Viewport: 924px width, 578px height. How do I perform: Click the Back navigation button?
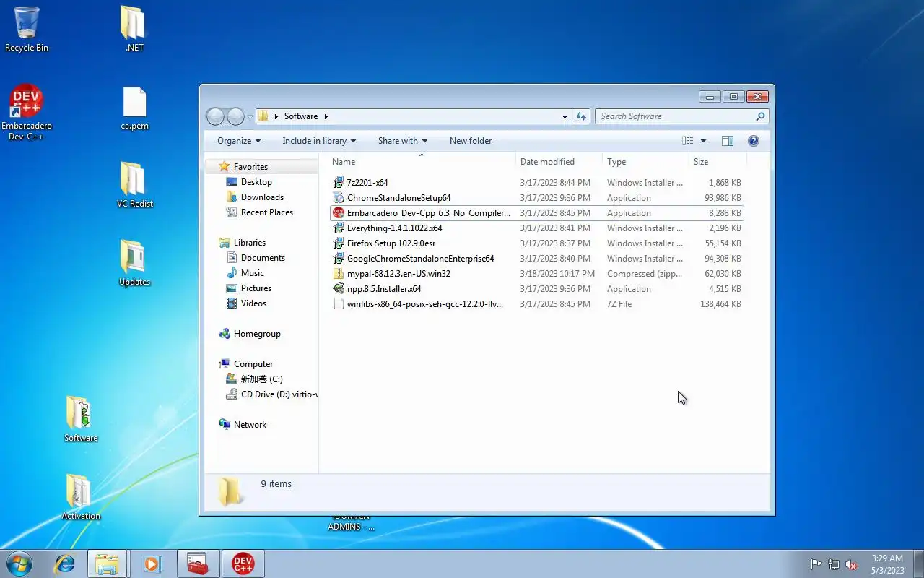click(x=215, y=116)
